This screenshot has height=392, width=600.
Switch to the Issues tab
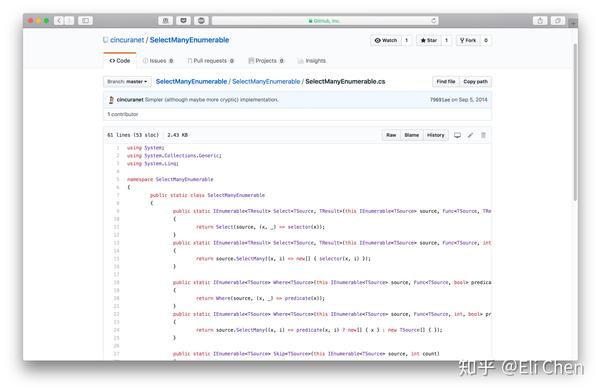[x=158, y=60]
